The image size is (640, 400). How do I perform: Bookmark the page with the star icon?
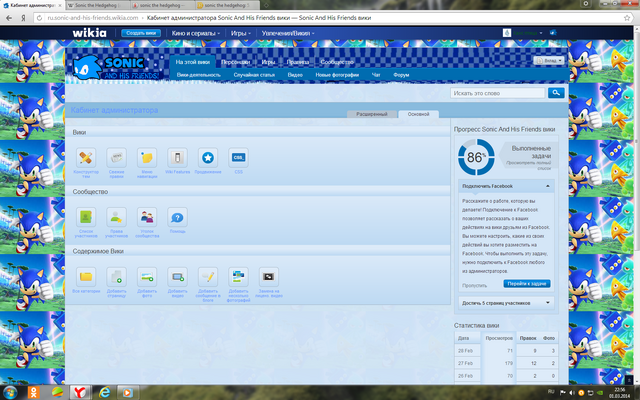[x=627, y=18]
